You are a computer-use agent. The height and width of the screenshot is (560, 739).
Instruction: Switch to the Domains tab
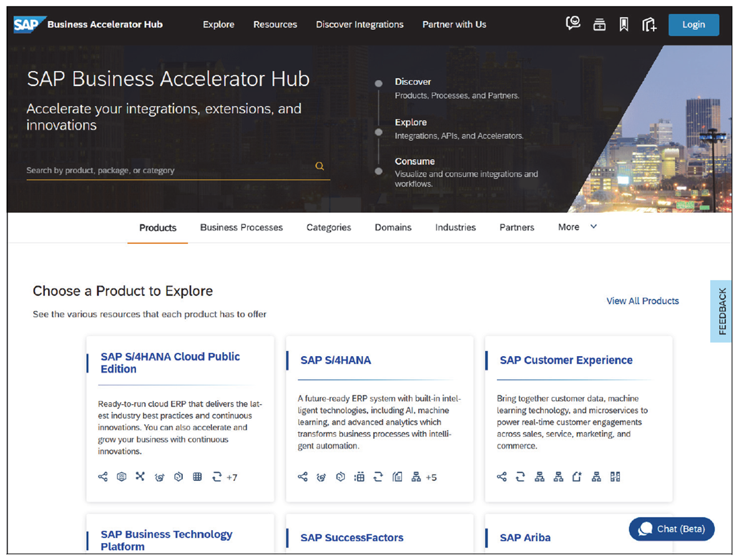[393, 228]
